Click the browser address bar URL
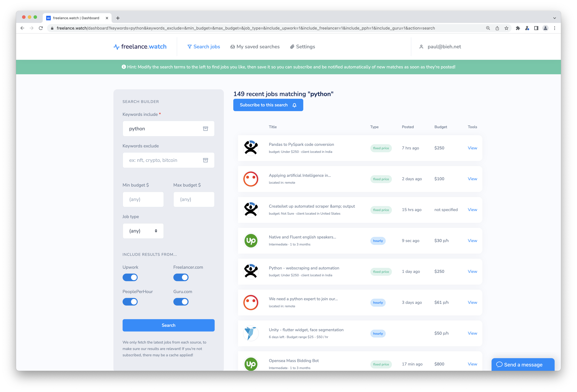This screenshot has width=577, height=392. tap(245, 28)
